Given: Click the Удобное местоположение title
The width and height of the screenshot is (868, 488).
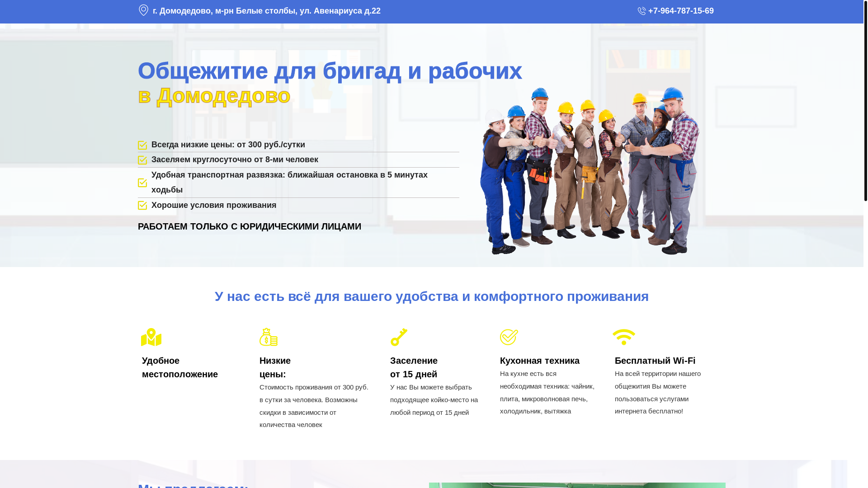Looking at the screenshot, I should coord(180,367).
